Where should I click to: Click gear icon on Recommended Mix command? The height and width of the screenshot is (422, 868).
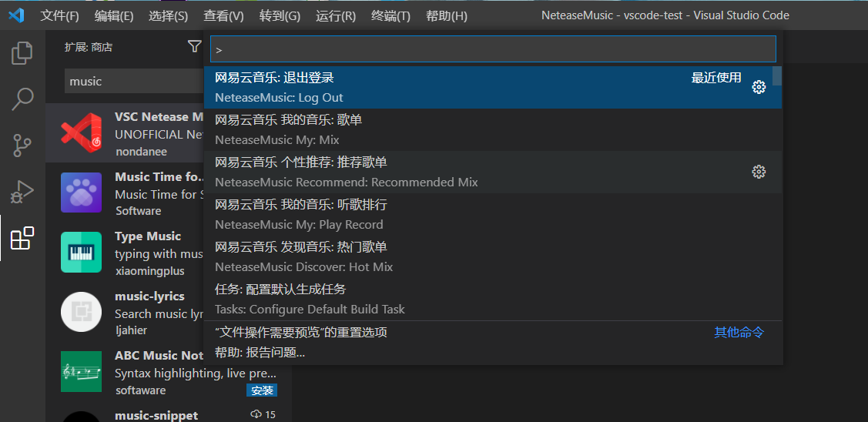(x=759, y=172)
